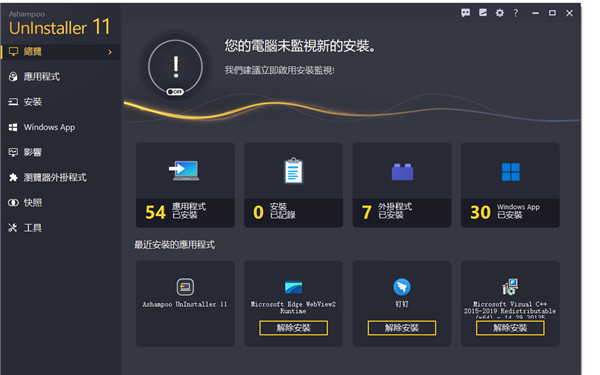The image size is (600, 375).
Task: Click the Microsoft Visual C++ Redistributable icon
Action: tap(510, 287)
